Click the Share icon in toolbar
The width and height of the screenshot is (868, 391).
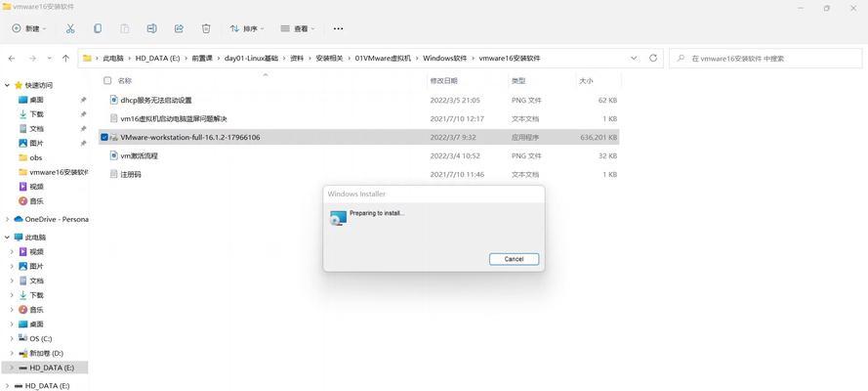[179, 28]
